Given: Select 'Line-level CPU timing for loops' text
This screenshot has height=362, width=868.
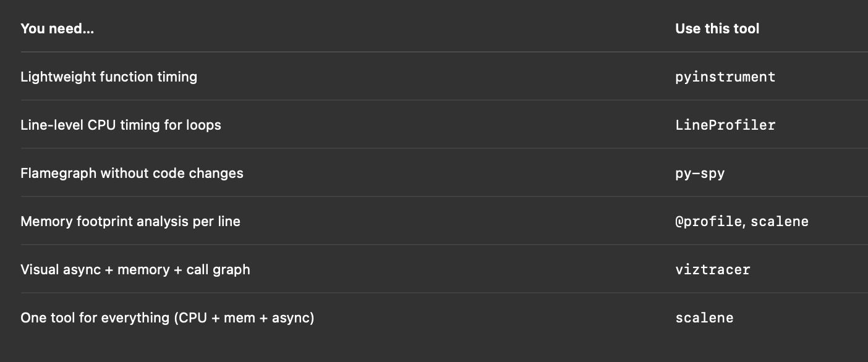Looking at the screenshot, I should (x=121, y=125).
